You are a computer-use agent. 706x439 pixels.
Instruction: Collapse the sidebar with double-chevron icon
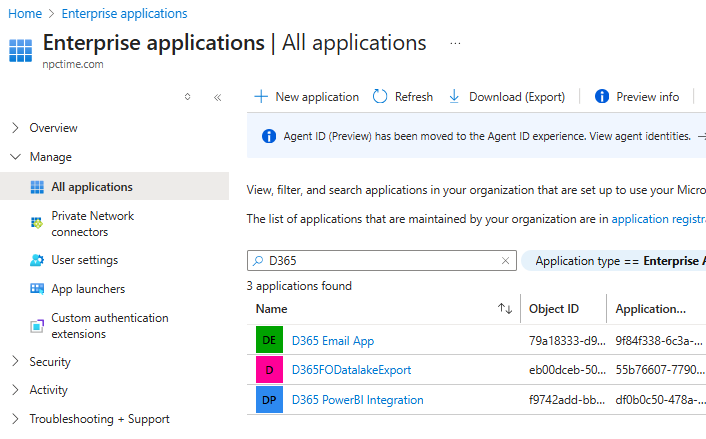click(217, 97)
